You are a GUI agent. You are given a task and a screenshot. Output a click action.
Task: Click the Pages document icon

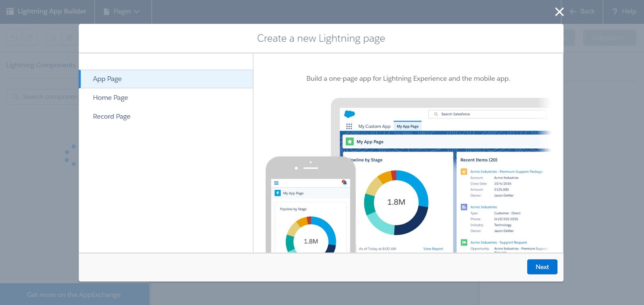(107, 12)
